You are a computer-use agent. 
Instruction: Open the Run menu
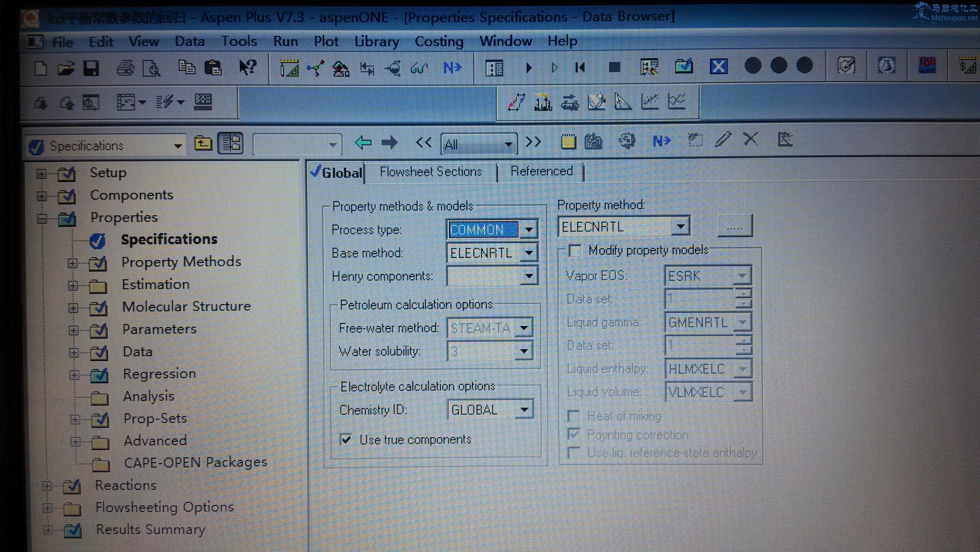click(285, 41)
